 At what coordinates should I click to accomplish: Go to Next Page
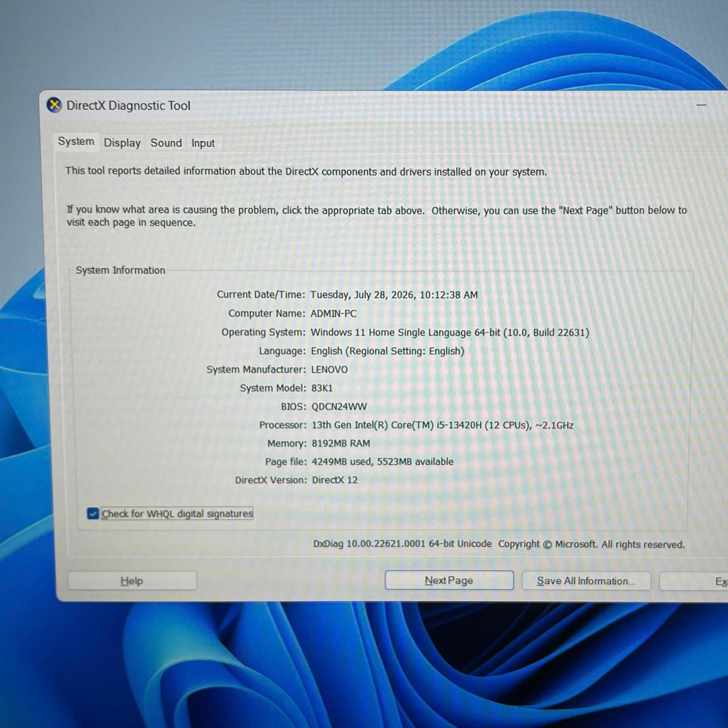pos(449,580)
